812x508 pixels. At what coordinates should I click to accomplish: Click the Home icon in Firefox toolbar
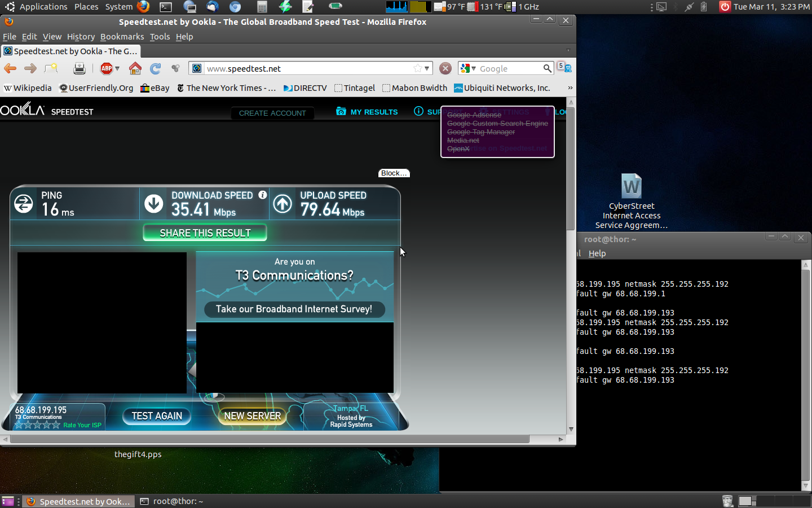[x=135, y=68]
